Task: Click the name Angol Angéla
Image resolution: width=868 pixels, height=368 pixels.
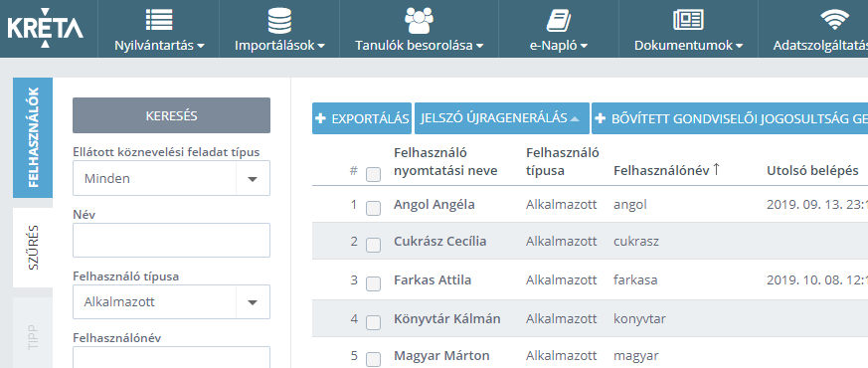Action: [x=434, y=204]
